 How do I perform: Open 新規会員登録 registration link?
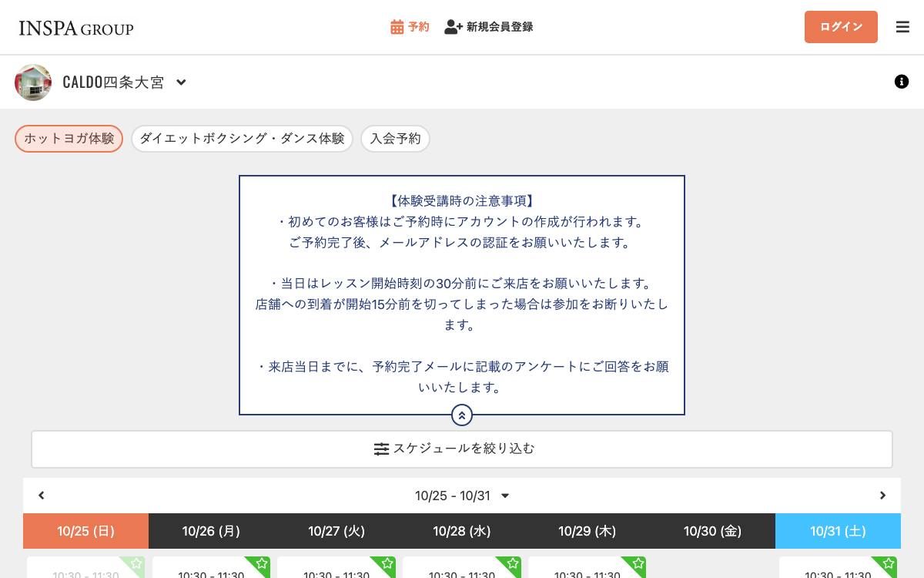pyautogui.click(x=489, y=27)
